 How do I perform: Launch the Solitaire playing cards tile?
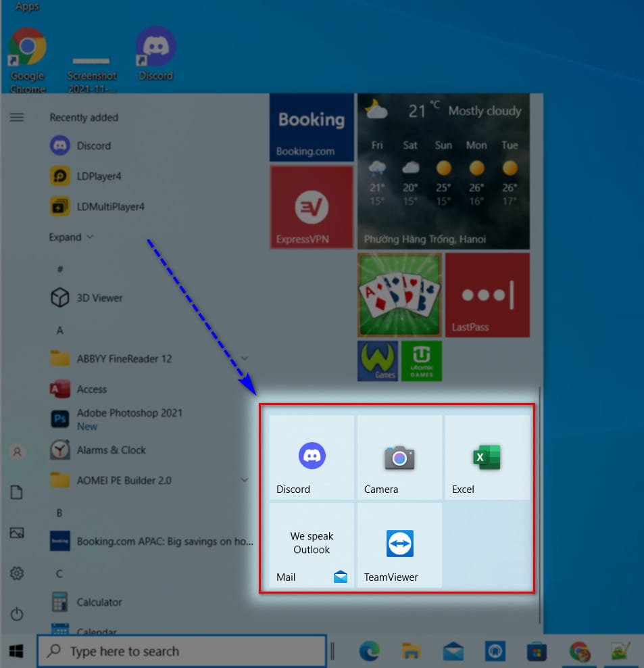coord(399,295)
